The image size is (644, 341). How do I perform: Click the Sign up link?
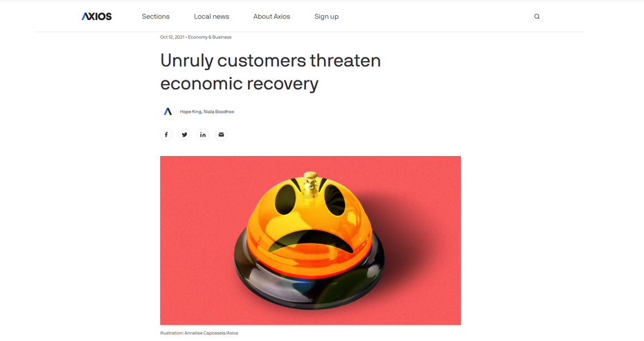[327, 17]
